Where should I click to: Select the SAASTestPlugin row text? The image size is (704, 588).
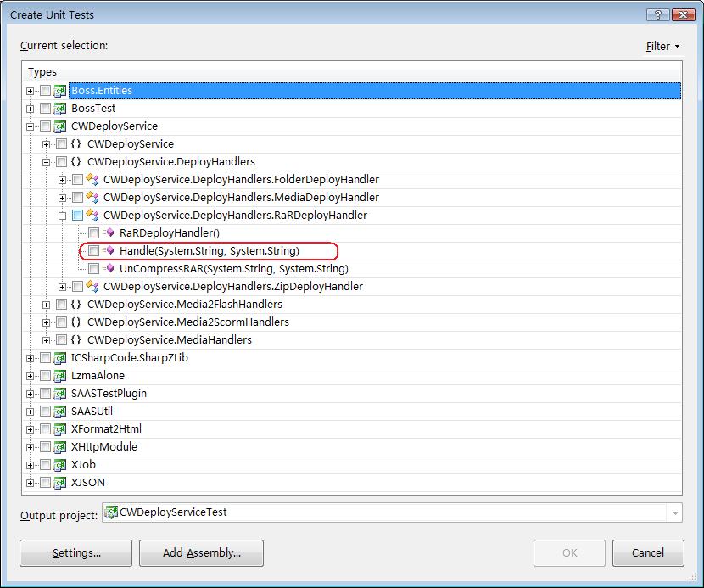pos(109,394)
